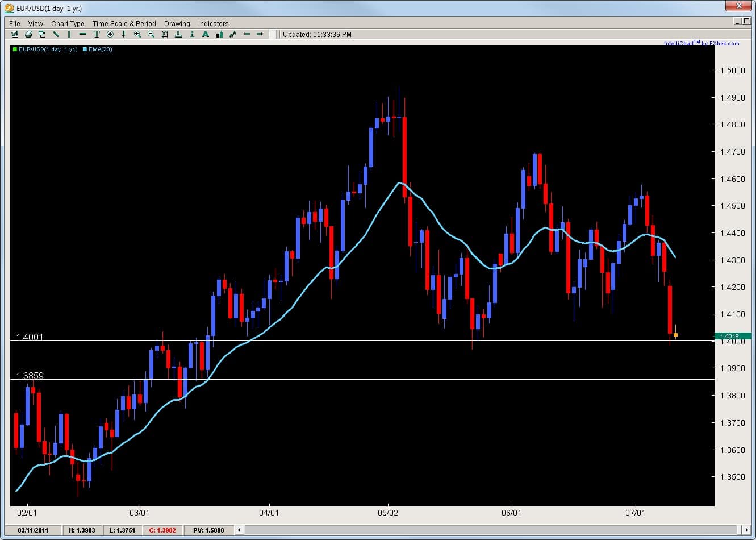The width and height of the screenshot is (756, 540).
Task: Click the application icon in the title bar
Action: (x=9, y=8)
